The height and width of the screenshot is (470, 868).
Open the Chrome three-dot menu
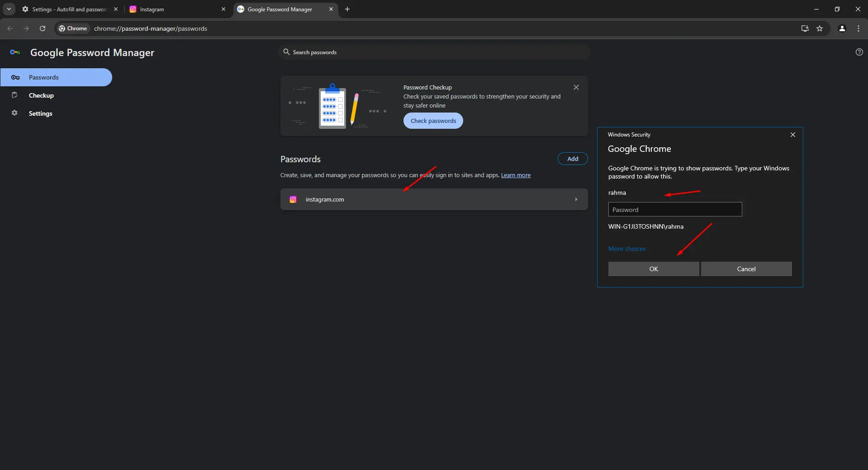click(859, 28)
